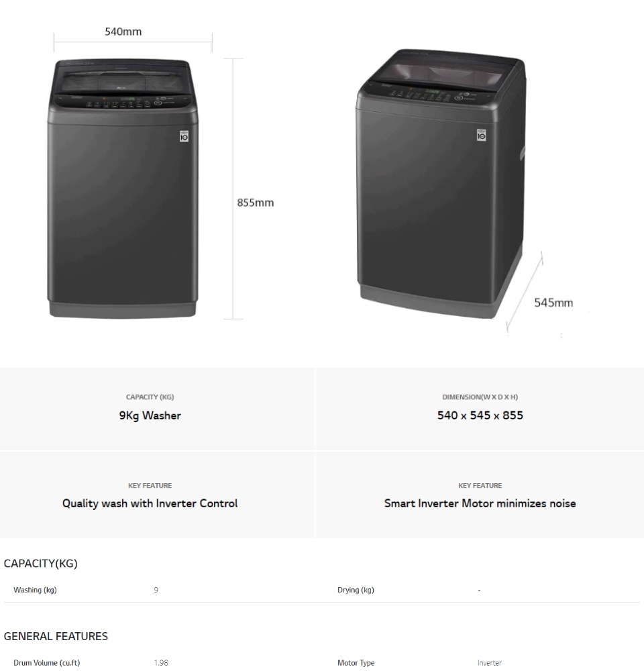Click the 'Motor Type' spec label

356,662
